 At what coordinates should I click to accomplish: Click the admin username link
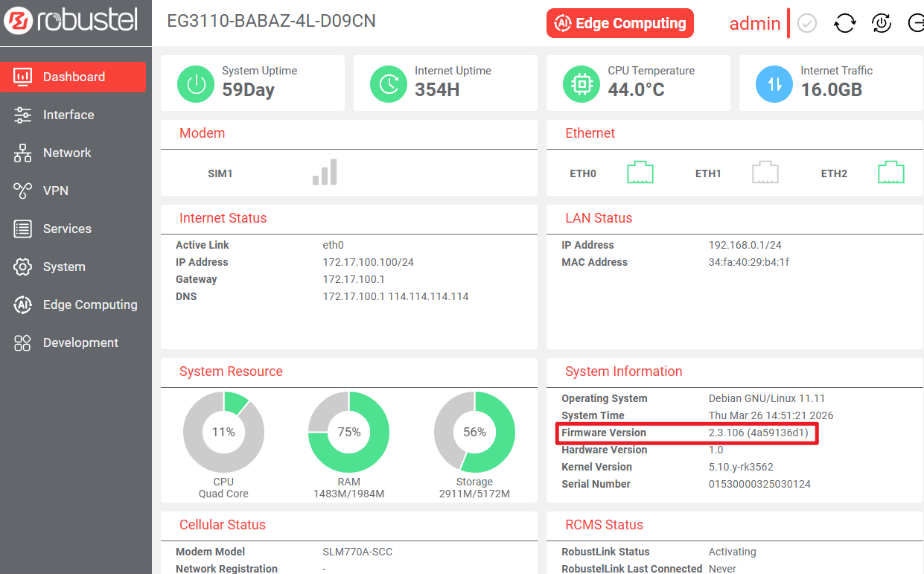(754, 24)
